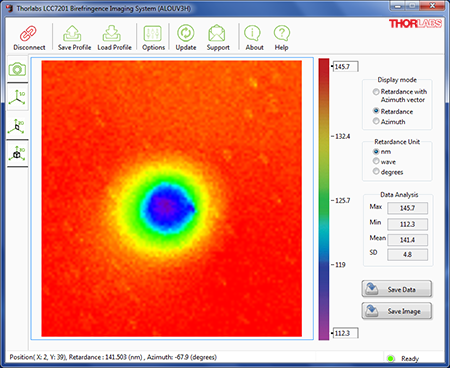Click the Min value field in Data Analysis

pos(407,224)
